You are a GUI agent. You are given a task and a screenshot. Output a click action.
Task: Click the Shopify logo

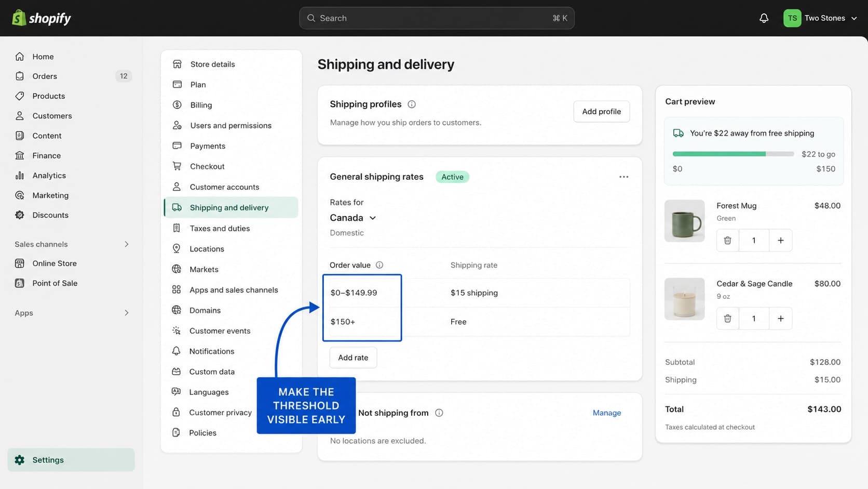(42, 18)
